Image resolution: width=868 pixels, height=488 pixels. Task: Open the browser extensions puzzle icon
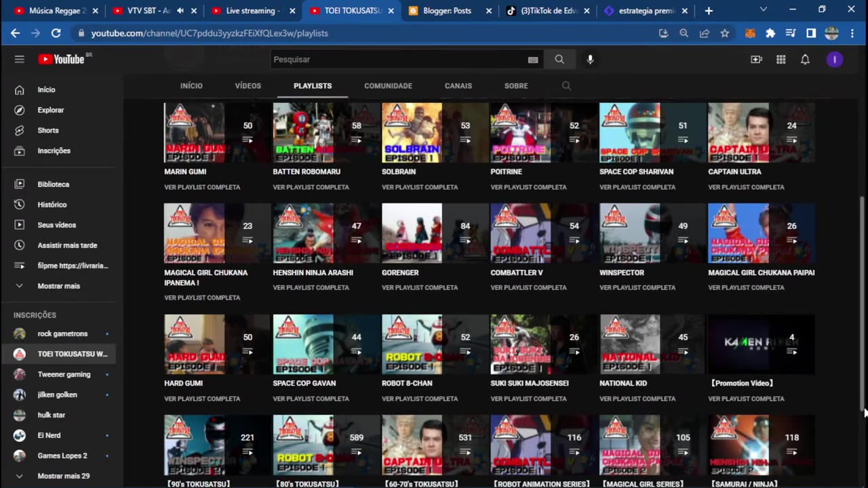pyautogui.click(x=770, y=33)
